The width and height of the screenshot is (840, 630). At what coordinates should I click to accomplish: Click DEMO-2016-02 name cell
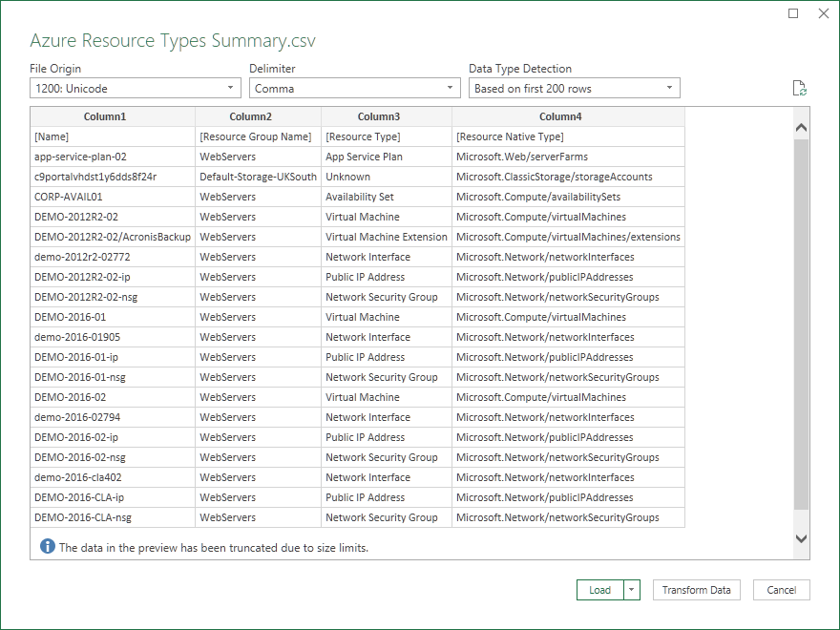tap(113, 397)
